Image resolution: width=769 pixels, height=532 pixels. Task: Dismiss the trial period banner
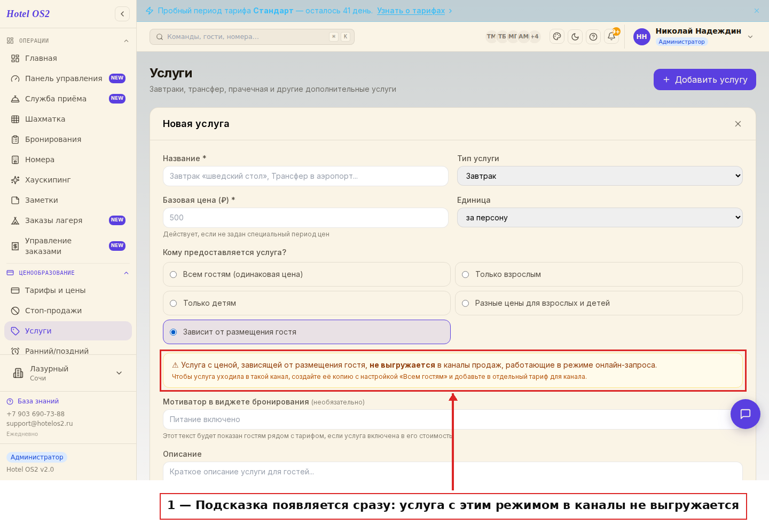(x=757, y=11)
